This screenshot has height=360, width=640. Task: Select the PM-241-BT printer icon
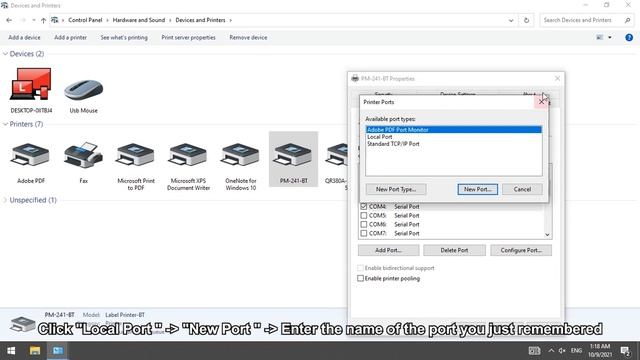[x=293, y=156]
